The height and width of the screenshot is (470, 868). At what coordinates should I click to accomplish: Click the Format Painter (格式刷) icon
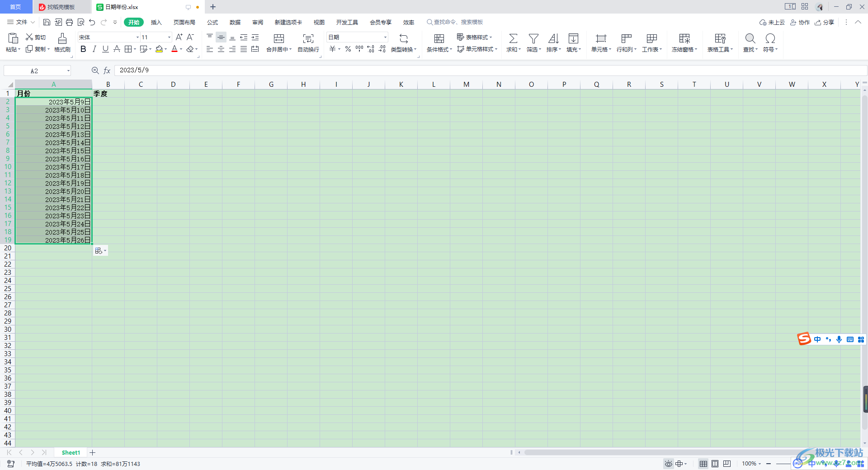pos(62,38)
